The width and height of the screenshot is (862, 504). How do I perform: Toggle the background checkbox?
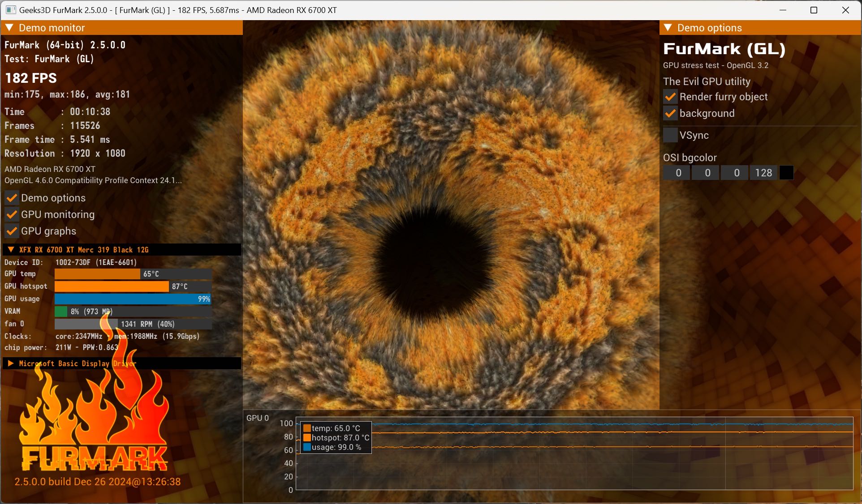670,113
